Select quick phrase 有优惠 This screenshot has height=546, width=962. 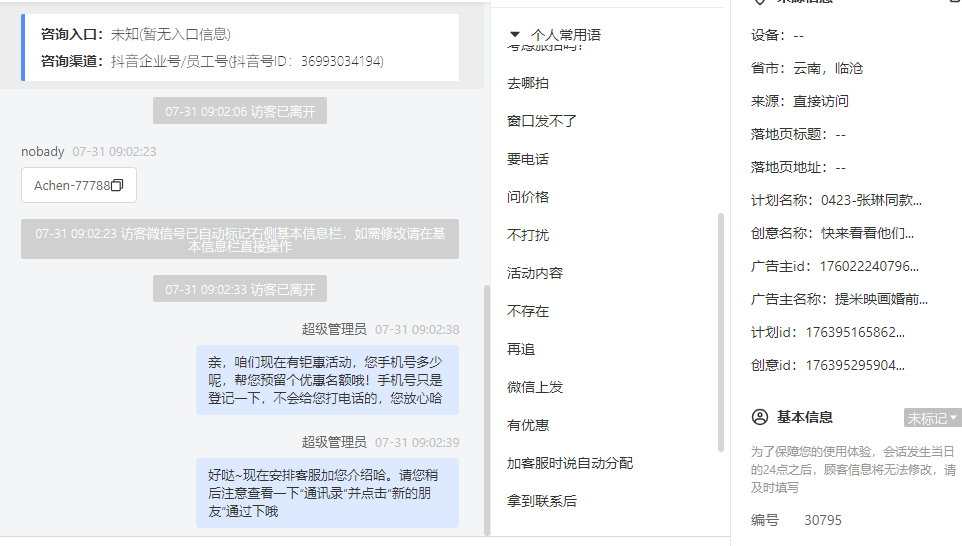(x=528, y=426)
